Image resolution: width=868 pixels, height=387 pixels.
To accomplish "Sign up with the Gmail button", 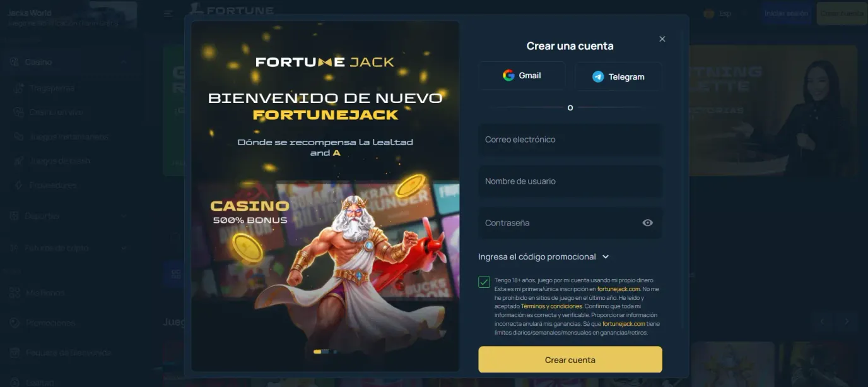I will (522, 76).
